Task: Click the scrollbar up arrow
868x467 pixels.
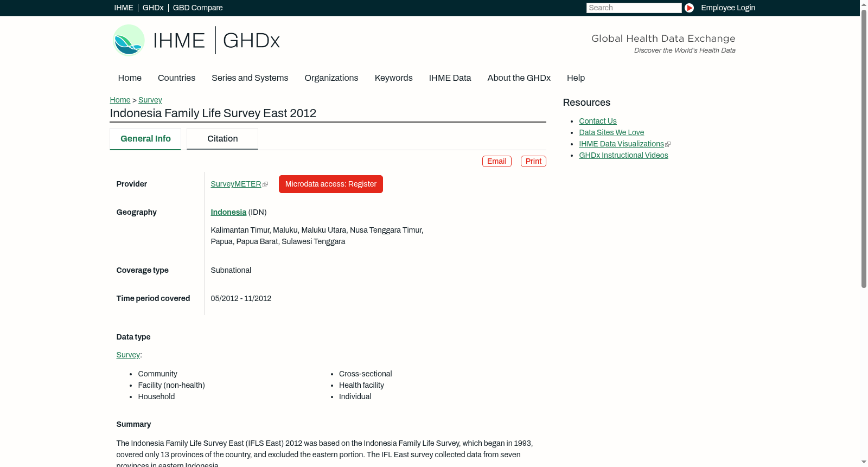Action: tap(864, 4)
